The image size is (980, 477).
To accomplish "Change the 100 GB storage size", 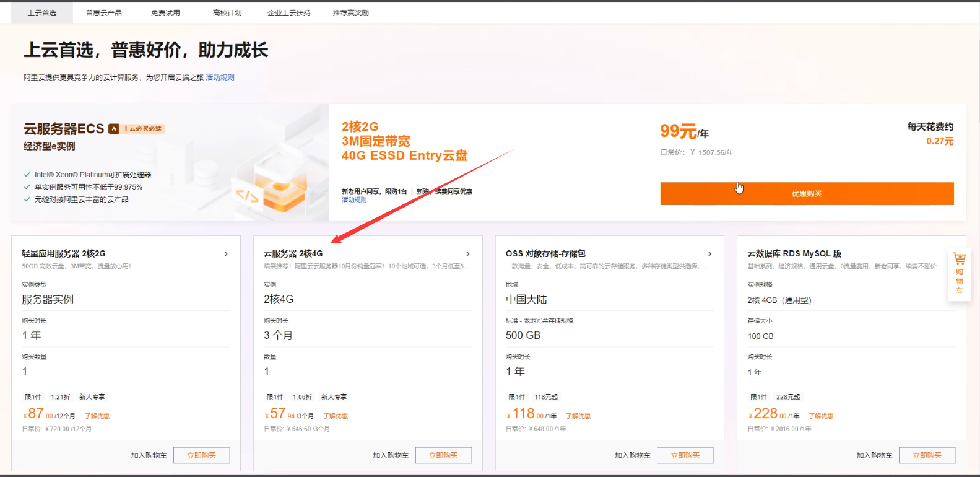I will point(851,336).
